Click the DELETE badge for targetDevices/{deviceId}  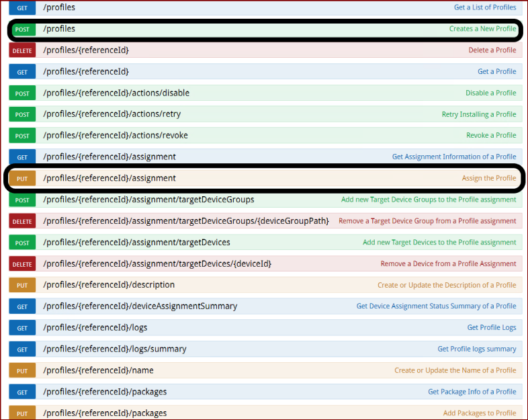[x=22, y=264]
